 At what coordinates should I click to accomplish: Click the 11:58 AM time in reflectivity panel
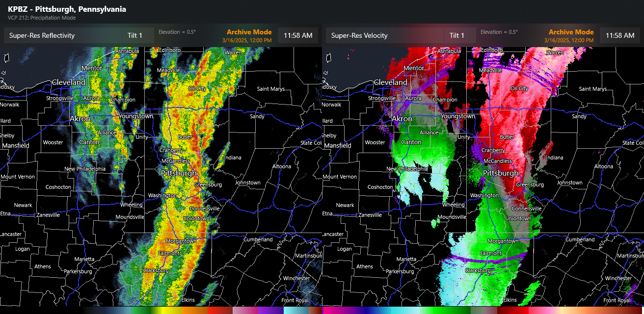tap(298, 35)
